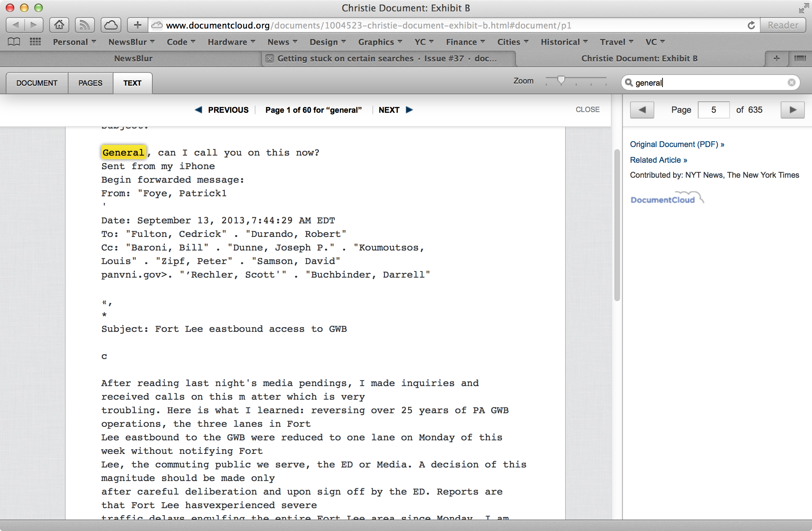The image size is (812, 531).
Task: Select the TEXT view tab
Action: point(132,83)
